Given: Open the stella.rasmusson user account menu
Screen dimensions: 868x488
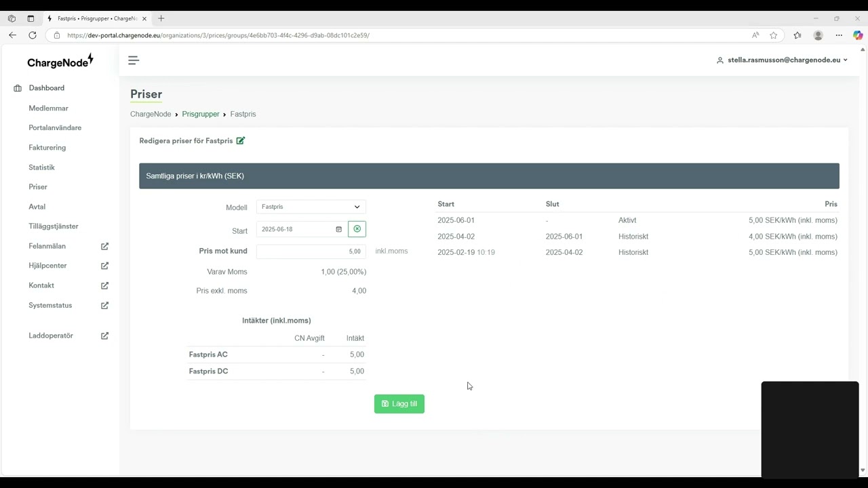Looking at the screenshot, I should click(782, 60).
